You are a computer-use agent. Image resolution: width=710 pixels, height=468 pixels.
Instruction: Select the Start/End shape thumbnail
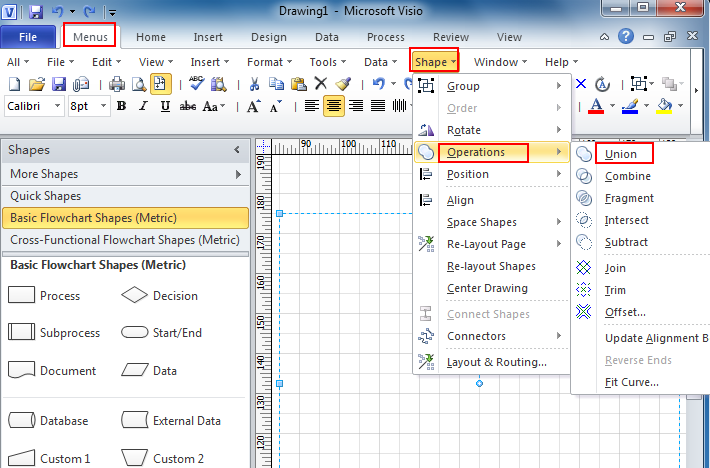[134, 332]
